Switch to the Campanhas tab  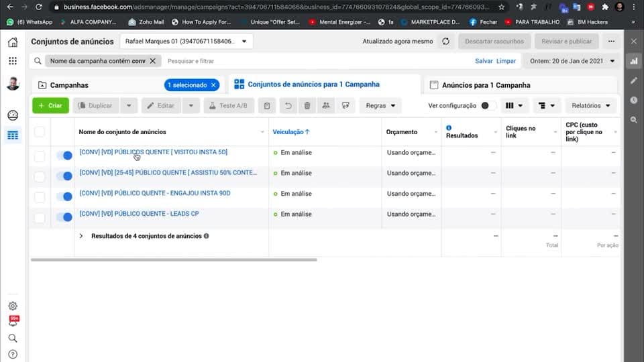click(69, 85)
